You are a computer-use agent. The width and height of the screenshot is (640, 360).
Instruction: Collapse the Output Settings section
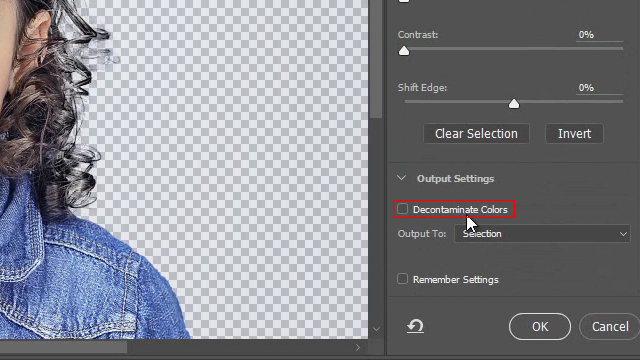(402, 178)
